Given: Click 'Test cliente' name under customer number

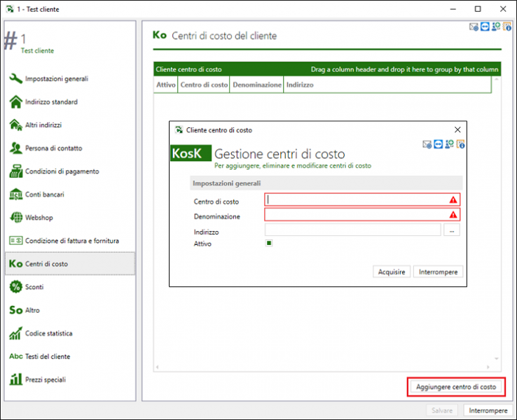Looking at the screenshot, I should coord(37,50).
